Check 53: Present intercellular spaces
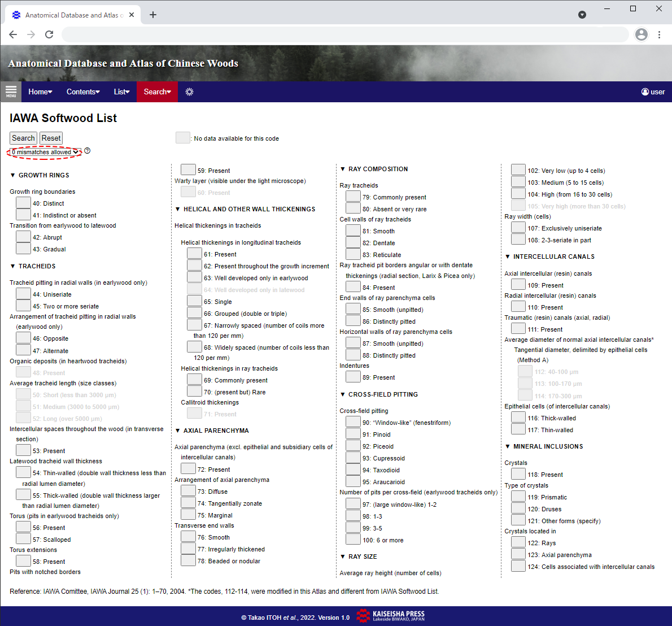This screenshot has width=672, height=626. click(x=23, y=450)
